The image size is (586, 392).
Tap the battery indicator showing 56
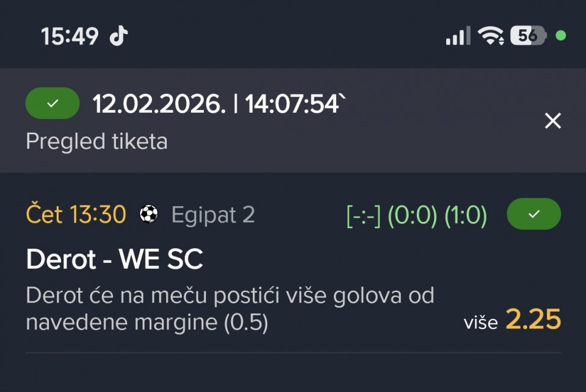pyautogui.click(x=529, y=36)
